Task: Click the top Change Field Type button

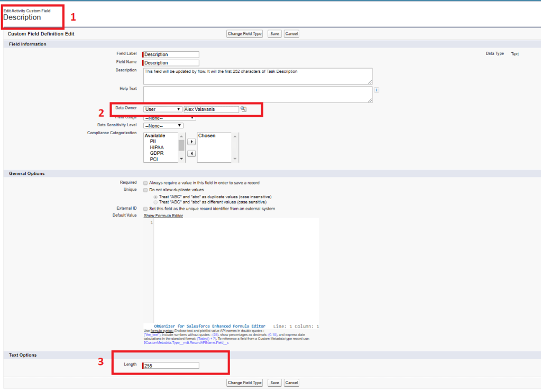Action: (244, 34)
